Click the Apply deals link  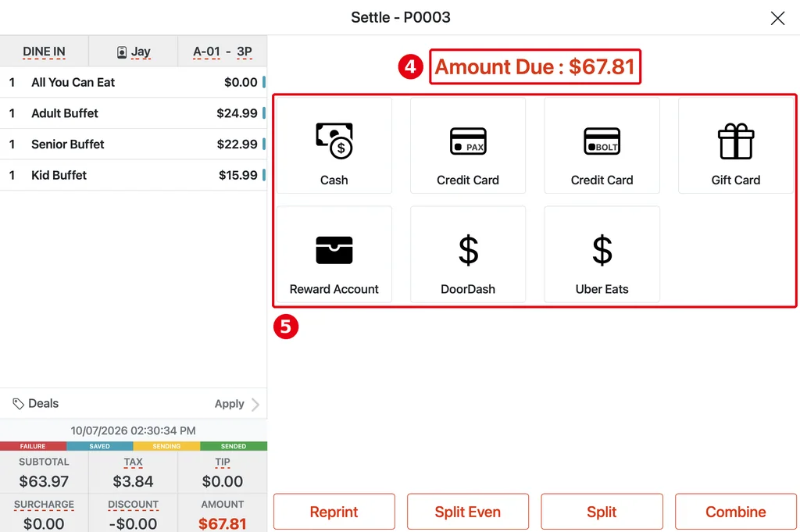(x=230, y=404)
